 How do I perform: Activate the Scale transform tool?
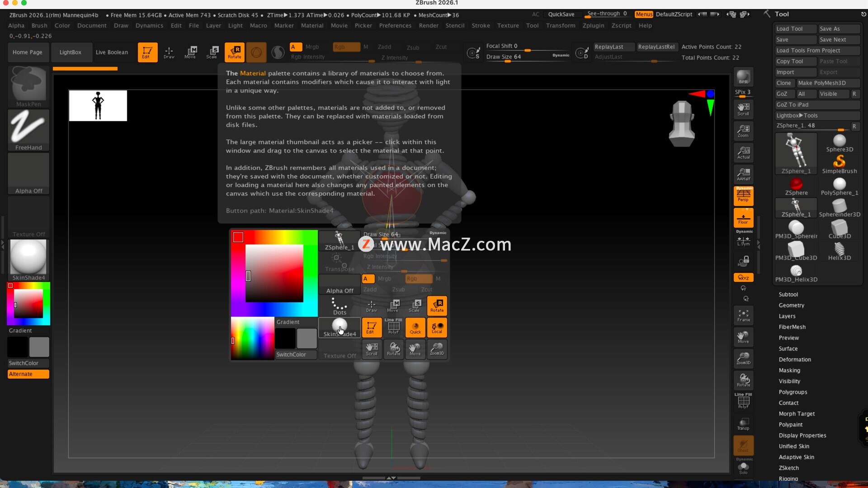(x=212, y=52)
